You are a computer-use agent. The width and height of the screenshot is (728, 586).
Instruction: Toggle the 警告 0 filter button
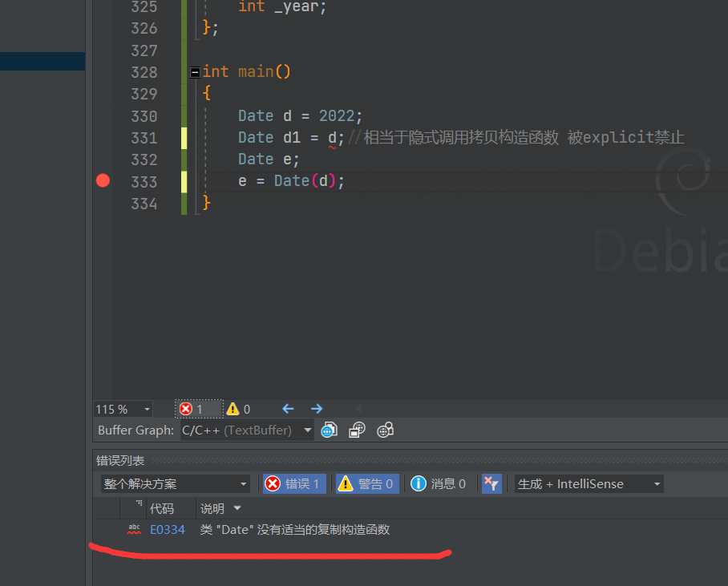pos(367,484)
